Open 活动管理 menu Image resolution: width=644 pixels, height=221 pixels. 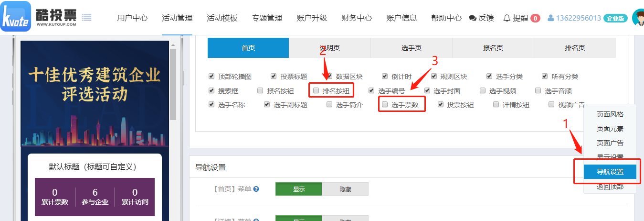click(x=177, y=18)
